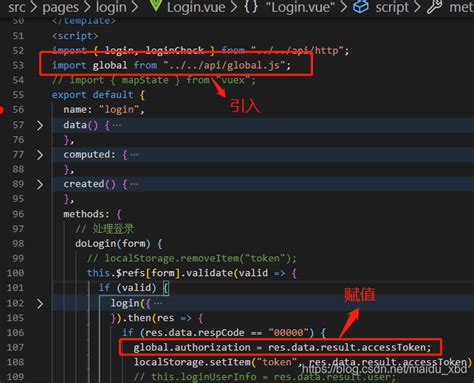This screenshot has height=383, width=474.
Task: Click 'global.authorization' assignment text
Action: click(x=192, y=347)
